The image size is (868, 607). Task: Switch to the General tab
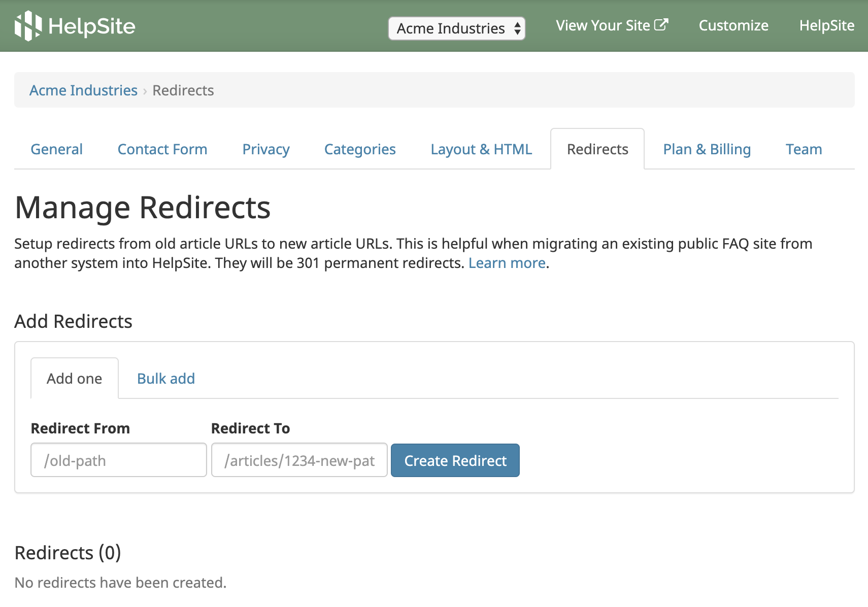pos(56,149)
